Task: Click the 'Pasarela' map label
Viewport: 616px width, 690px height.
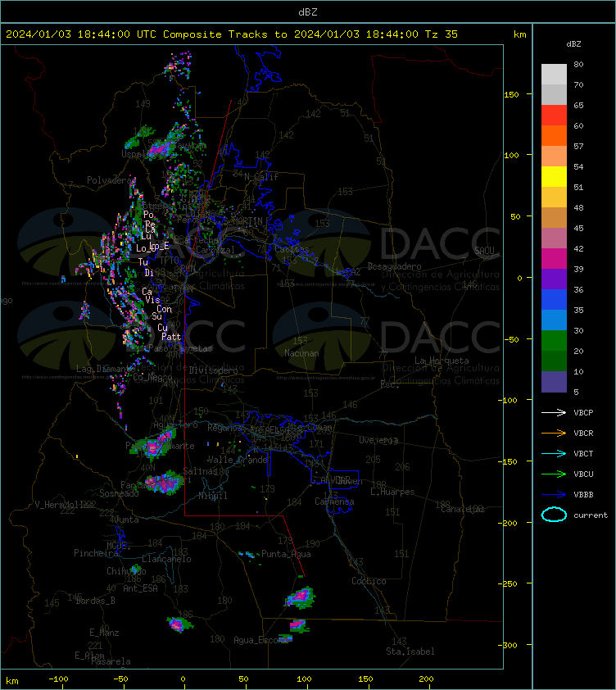Action: click(111, 661)
